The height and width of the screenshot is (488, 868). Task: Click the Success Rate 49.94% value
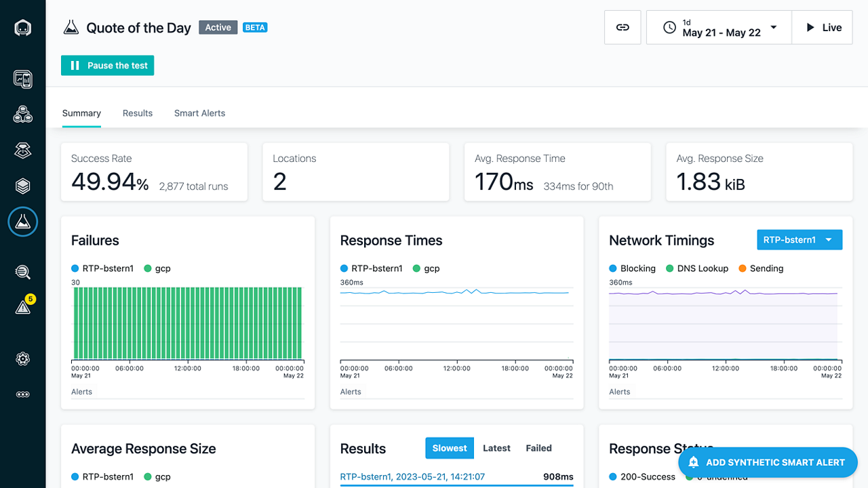pyautogui.click(x=110, y=182)
